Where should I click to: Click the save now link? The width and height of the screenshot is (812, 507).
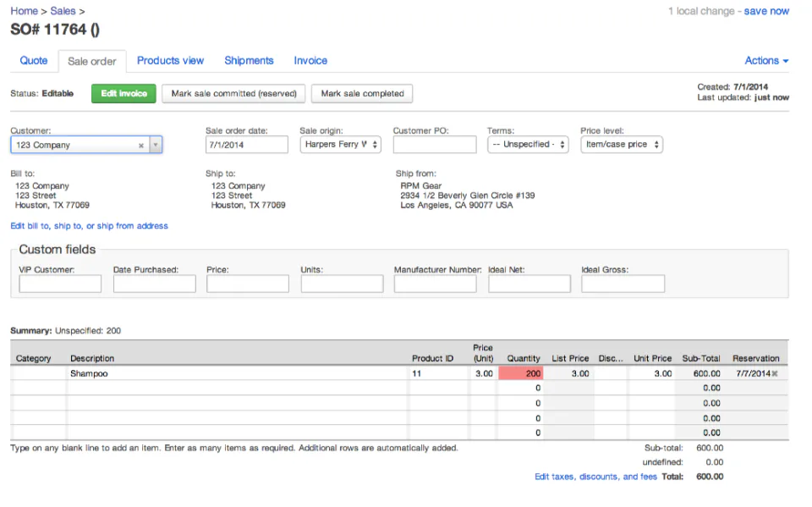point(766,11)
